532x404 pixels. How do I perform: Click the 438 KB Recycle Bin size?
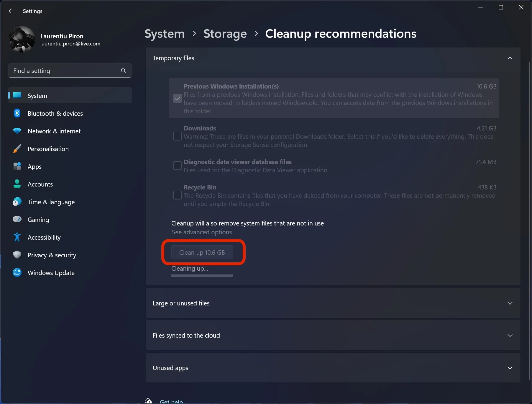(x=487, y=187)
